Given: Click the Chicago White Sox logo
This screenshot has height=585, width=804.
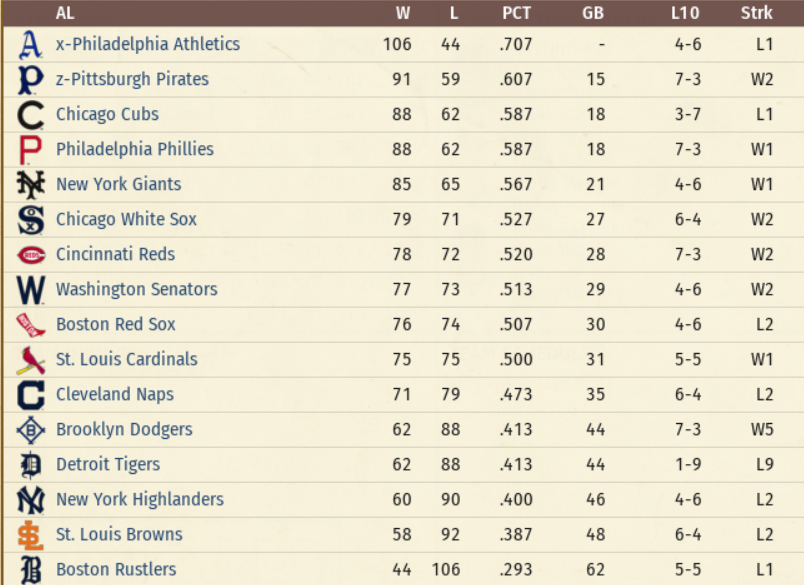Looking at the screenshot, I should tap(31, 220).
